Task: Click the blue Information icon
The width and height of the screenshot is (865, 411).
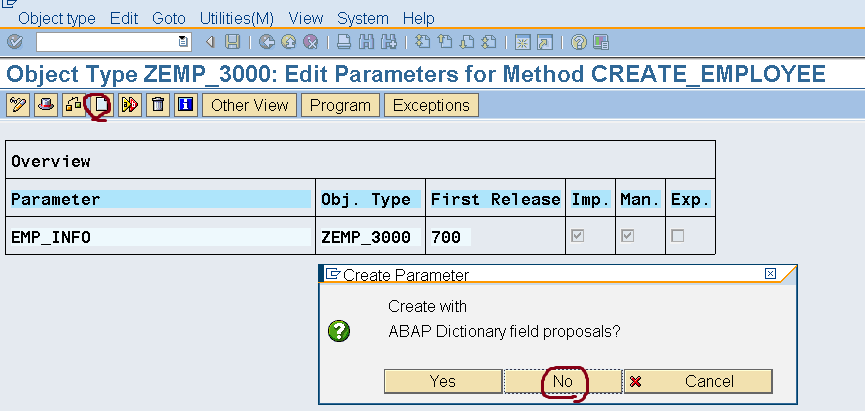Action: (186, 105)
